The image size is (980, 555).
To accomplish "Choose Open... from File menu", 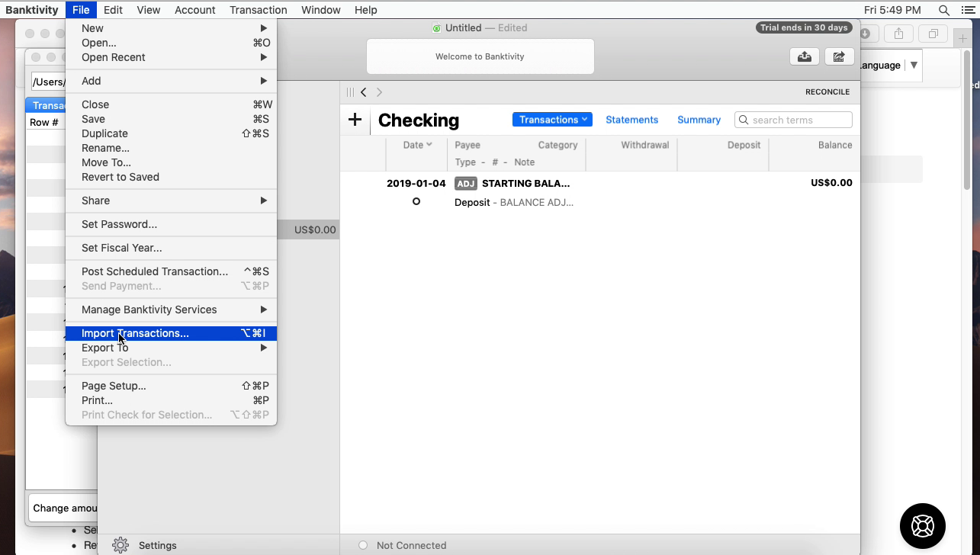I will 171,43.
